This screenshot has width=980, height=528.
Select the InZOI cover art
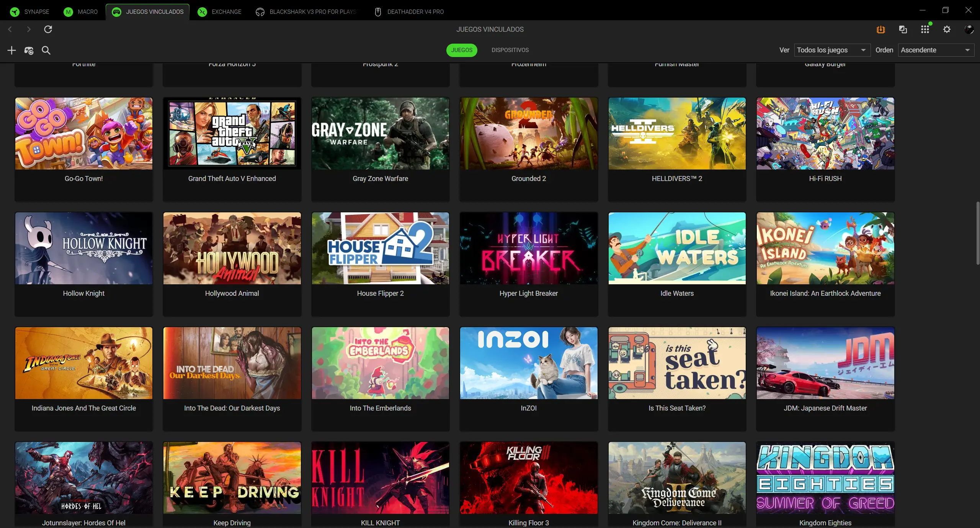[529, 363]
